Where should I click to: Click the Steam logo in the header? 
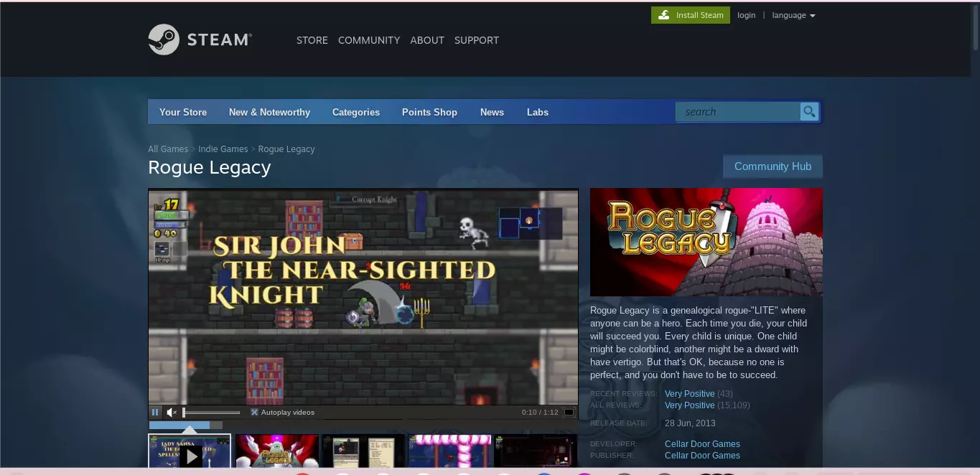(x=200, y=39)
